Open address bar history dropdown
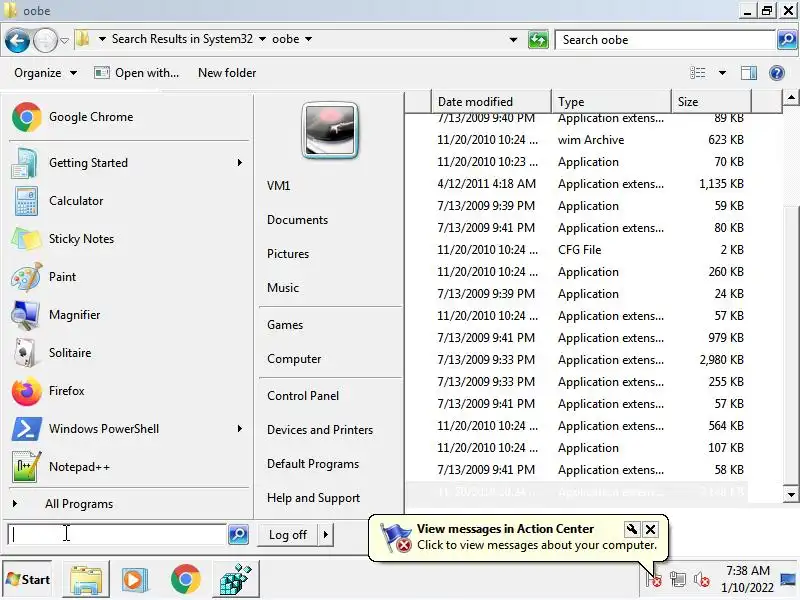Image resolution: width=800 pixels, height=600 pixels. coord(513,39)
